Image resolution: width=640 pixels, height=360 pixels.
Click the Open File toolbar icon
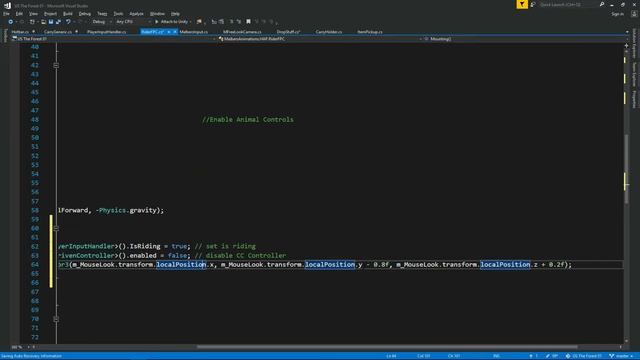(x=43, y=22)
